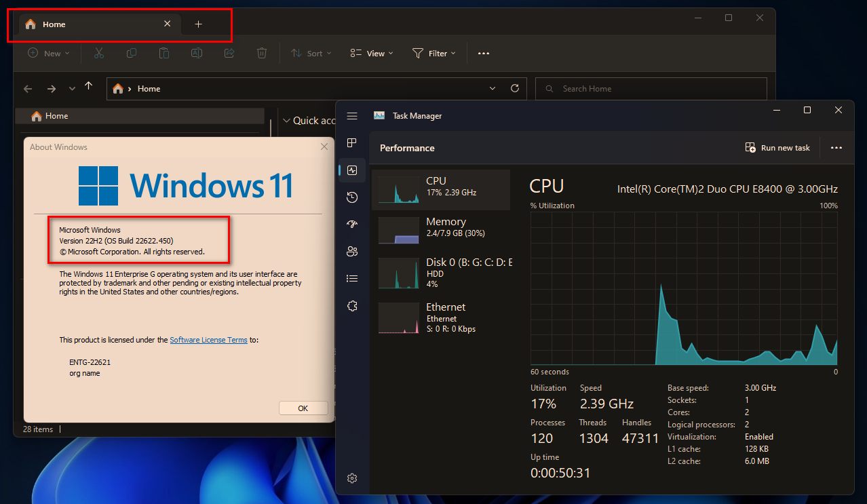This screenshot has height=504, width=867.
Task: Click the ENTG-22621 licensee text
Action: pos(90,362)
